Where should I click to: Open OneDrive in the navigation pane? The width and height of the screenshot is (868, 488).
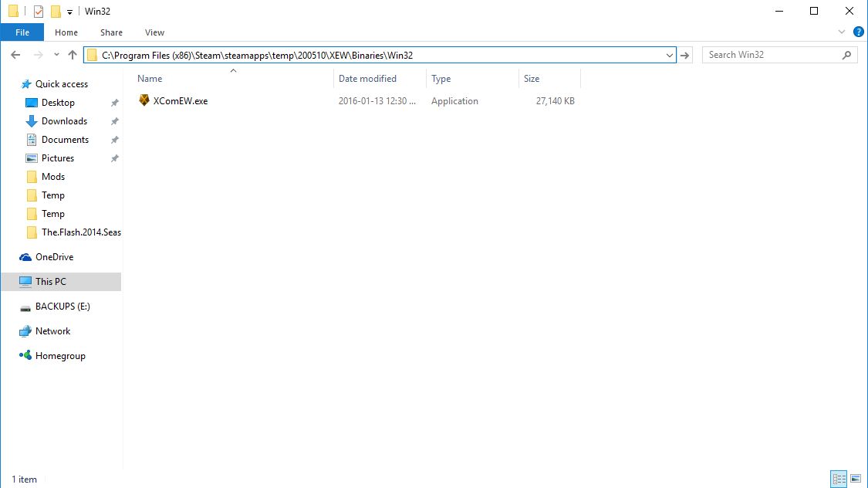pos(54,257)
